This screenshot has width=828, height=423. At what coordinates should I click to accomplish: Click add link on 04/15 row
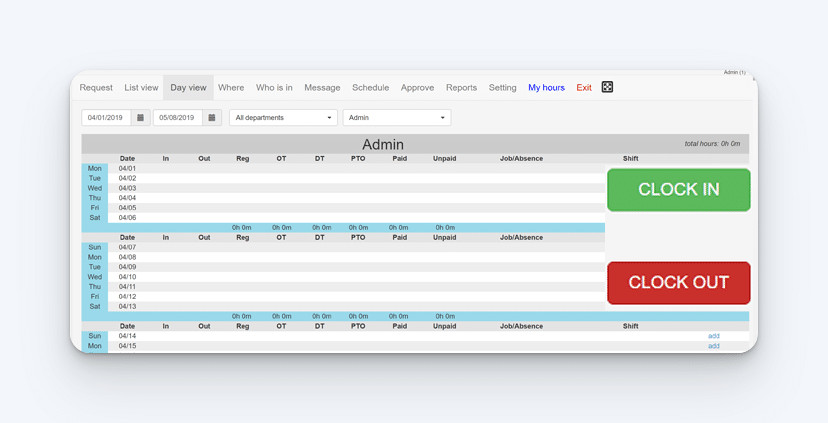(x=713, y=346)
